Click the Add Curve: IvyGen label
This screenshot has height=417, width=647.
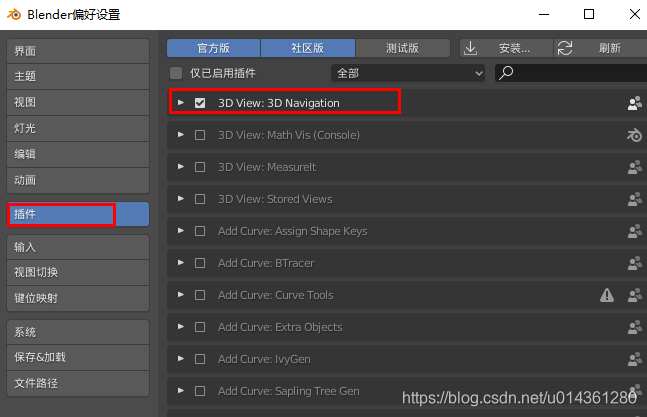coord(264,359)
